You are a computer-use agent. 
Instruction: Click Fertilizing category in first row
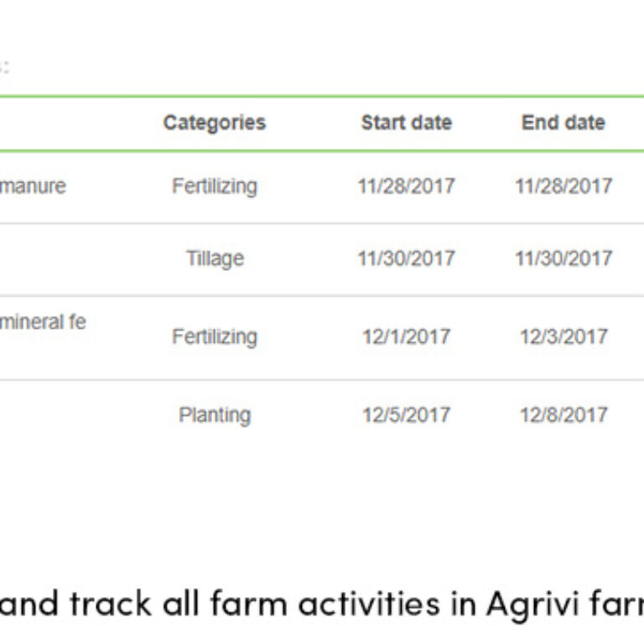[215, 186]
